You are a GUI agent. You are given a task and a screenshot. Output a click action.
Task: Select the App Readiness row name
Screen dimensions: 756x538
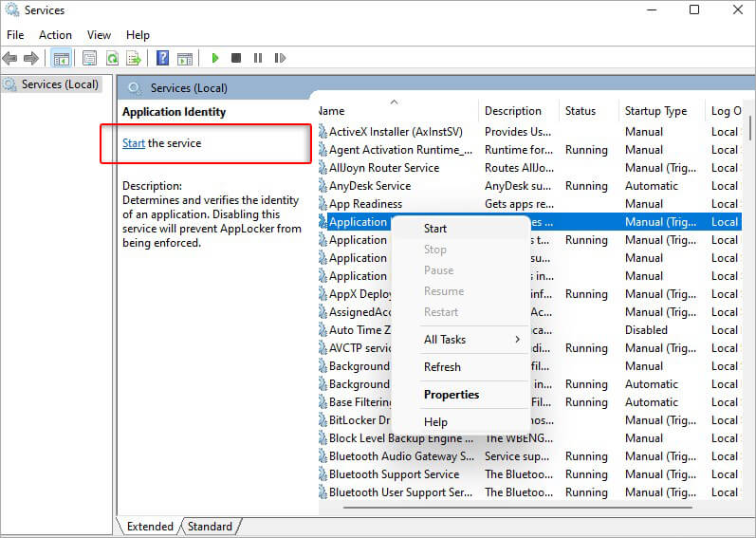pyautogui.click(x=365, y=204)
